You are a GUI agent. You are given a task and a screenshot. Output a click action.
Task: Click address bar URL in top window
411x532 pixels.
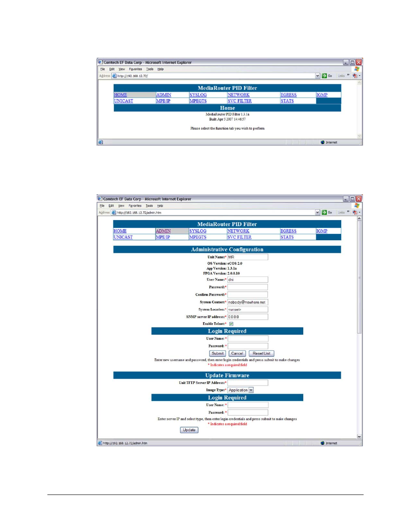(x=133, y=76)
